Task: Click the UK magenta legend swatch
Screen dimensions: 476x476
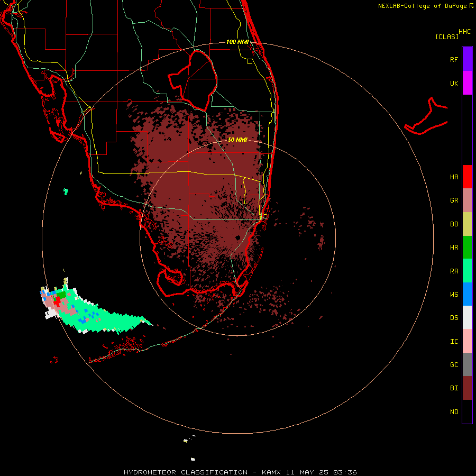Action: (x=467, y=83)
